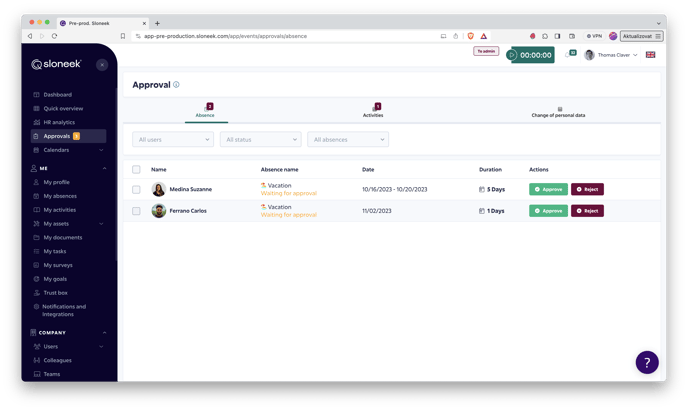This screenshot has height=410, width=688.
Task: Click the Brave shield icon in address bar
Action: [471, 36]
